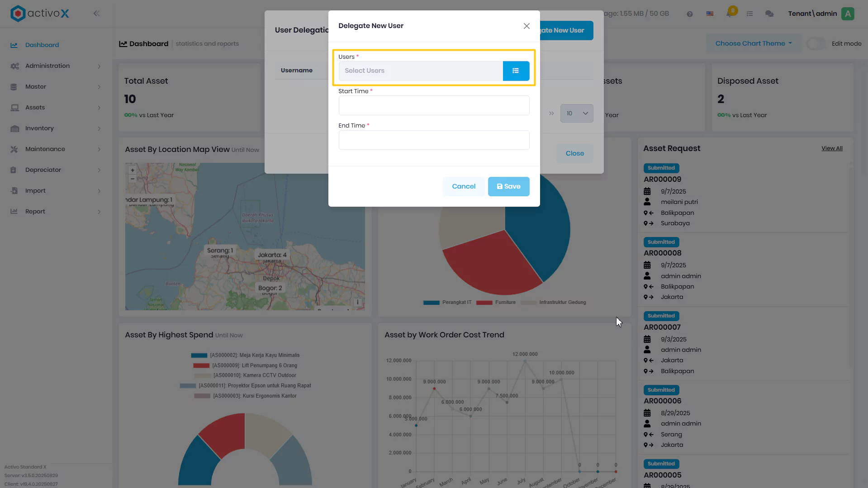Viewport: 868px width, 488px height.
Task: Toggle Infrastruktur Gedung legend swatch
Action: [528, 303]
